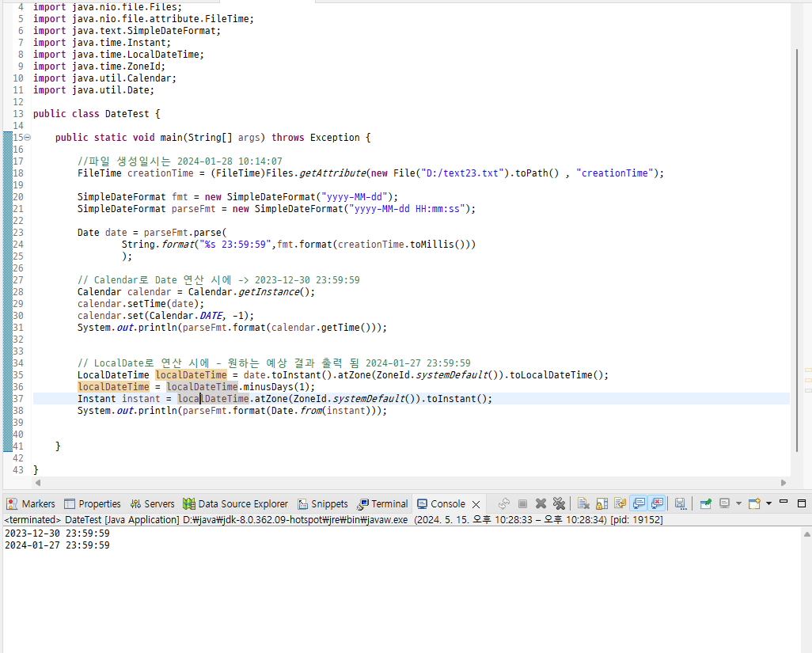The height and width of the screenshot is (653, 812).
Task: Maximize the Console panel
Action: [802, 503]
